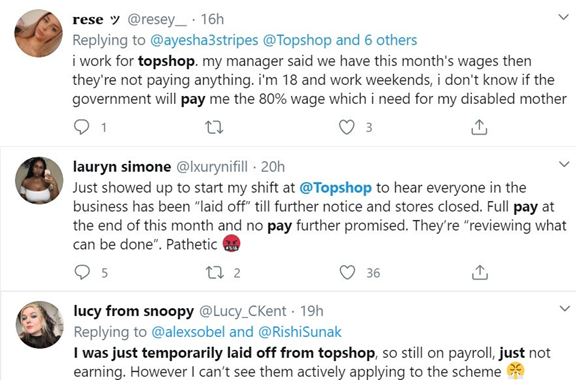Reply to lauryn simone's tweet

82,273
